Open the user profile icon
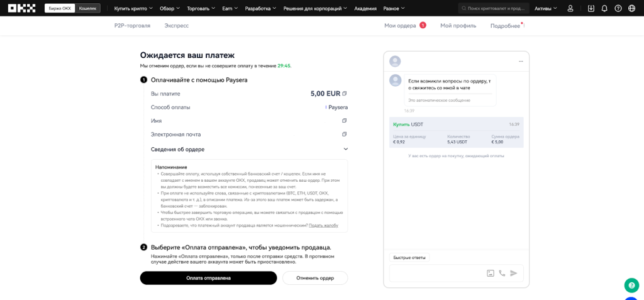The width and height of the screenshot is (644, 300). (x=570, y=8)
